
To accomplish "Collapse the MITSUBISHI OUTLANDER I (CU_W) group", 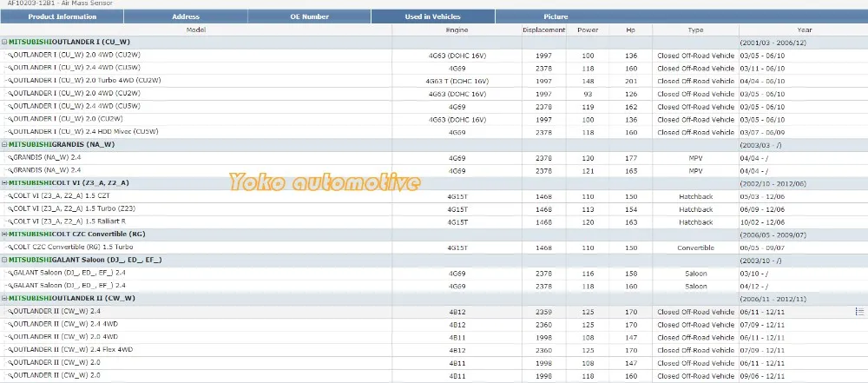I will pos(4,43).
